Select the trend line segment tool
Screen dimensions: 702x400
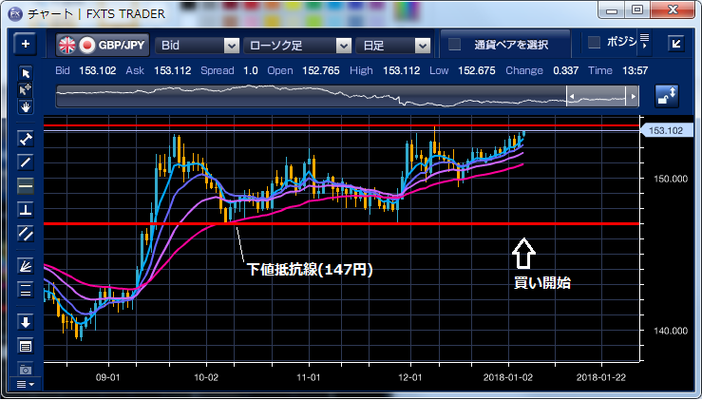[x=26, y=139]
